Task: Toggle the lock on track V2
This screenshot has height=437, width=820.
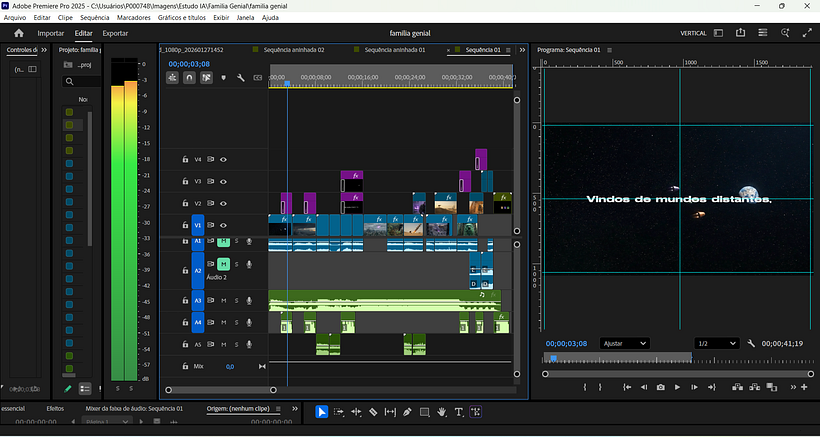Action: tap(185, 203)
